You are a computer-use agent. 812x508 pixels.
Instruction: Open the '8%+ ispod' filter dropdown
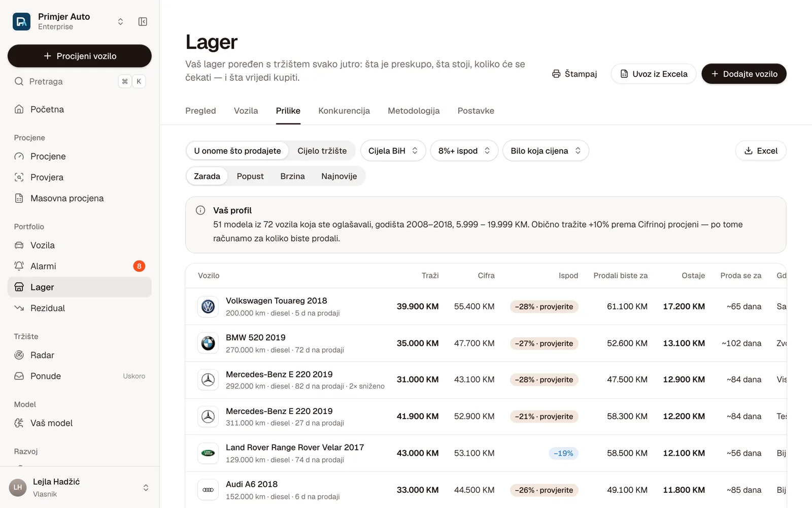(464, 151)
